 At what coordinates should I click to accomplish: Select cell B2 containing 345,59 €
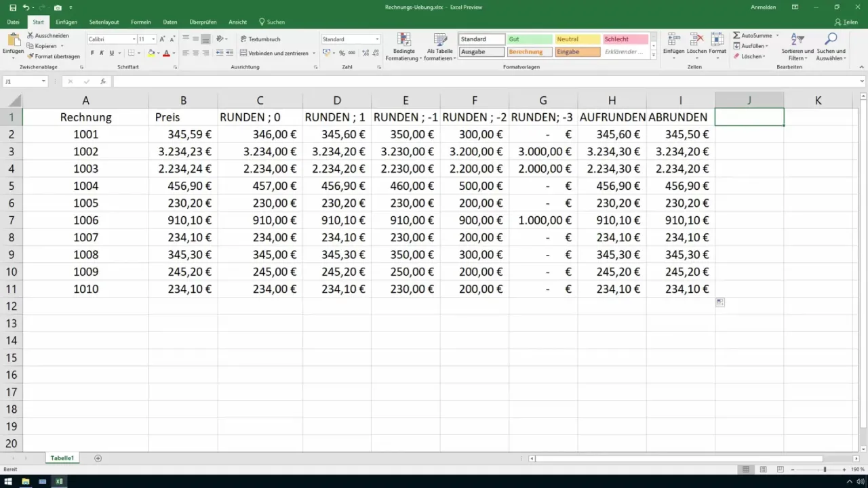pyautogui.click(x=183, y=134)
